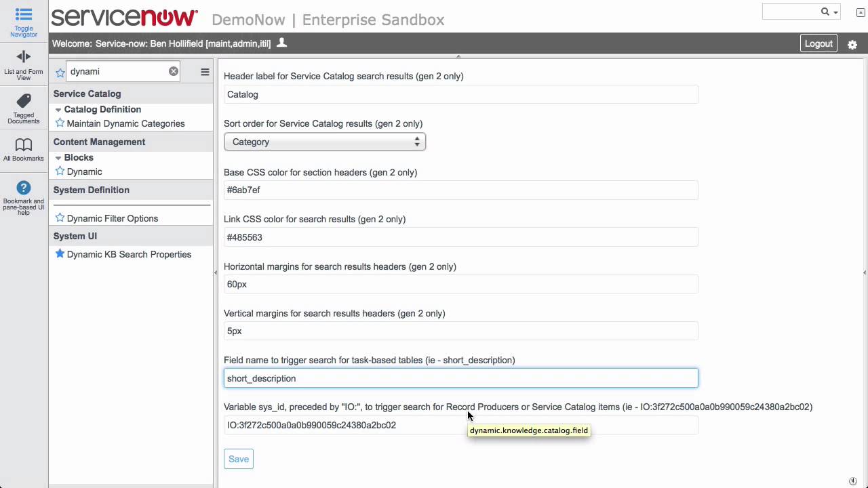Unstar Dynamic KB Search Properties favorite
Screen dimensions: 868x488
pyautogui.click(x=60, y=254)
